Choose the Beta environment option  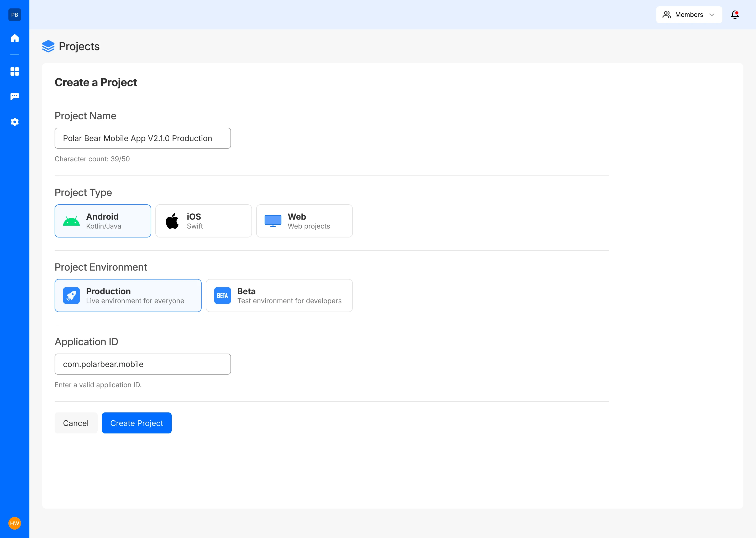(x=279, y=296)
